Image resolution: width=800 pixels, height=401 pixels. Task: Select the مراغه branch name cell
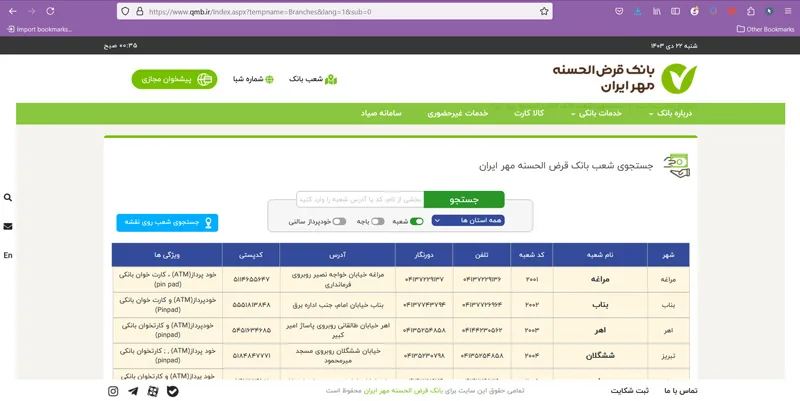tap(600, 280)
